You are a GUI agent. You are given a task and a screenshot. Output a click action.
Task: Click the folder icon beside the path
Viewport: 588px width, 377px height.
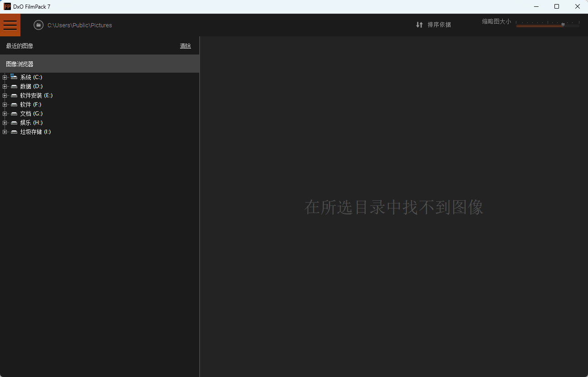[x=39, y=25]
